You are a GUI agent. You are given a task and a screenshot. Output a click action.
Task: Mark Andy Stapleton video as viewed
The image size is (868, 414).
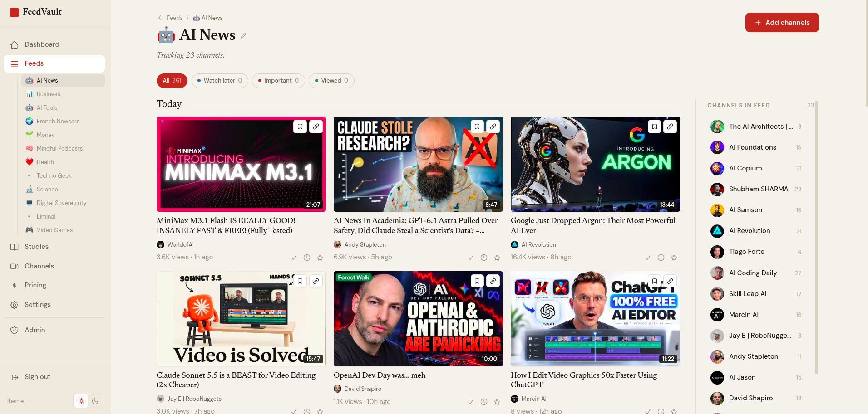471,258
